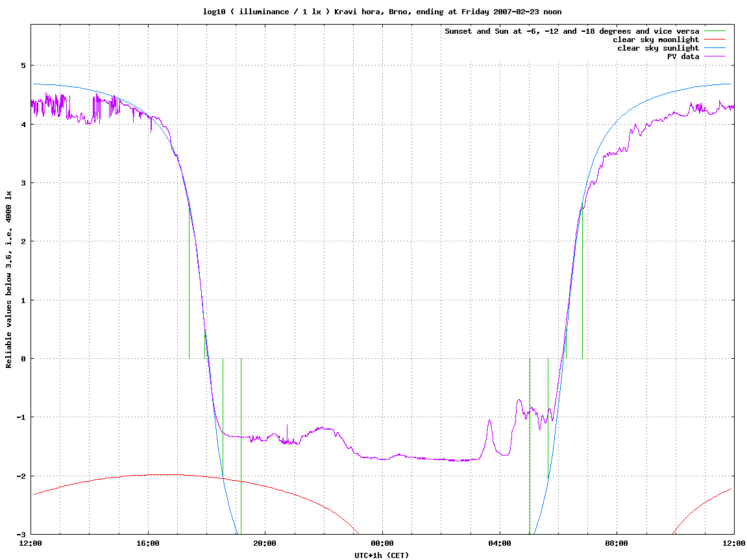
Task: Click the 'Sunset and Sun at -6, -12 and -18 degrees' legend entry
Action: tap(572, 31)
